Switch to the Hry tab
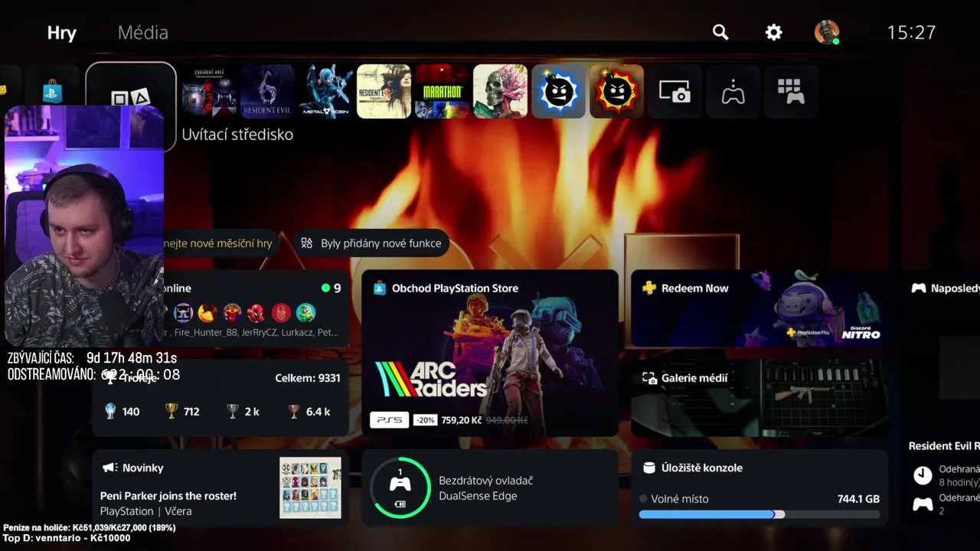Image resolution: width=980 pixels, height=551 pixels. (x=62, y=33)
